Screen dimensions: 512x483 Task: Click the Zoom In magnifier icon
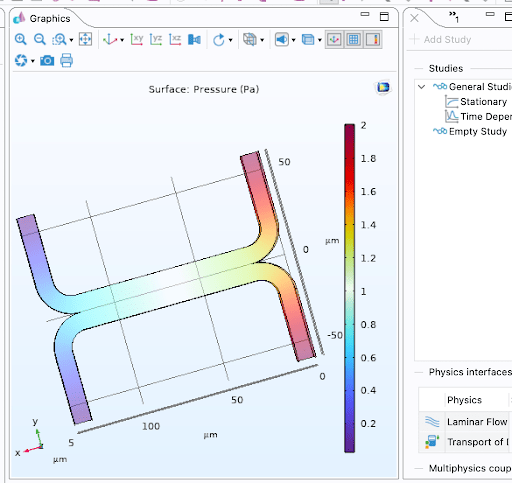click(21, 40)
